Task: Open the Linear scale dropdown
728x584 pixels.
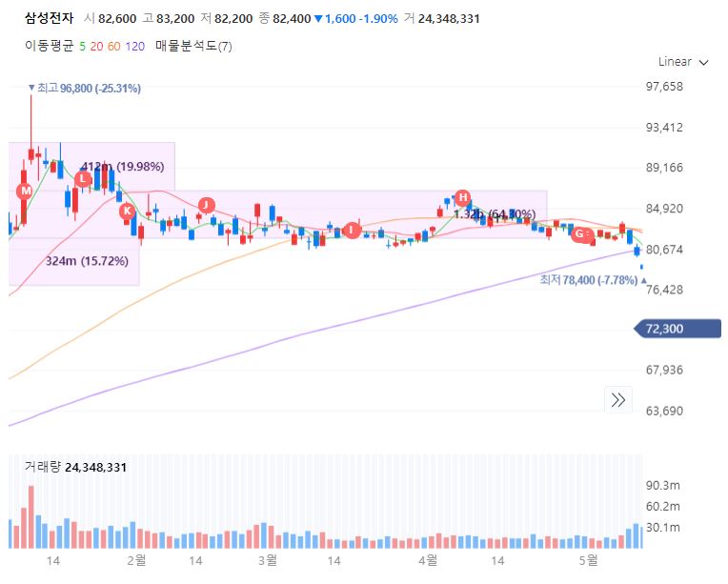Action: (683, 62)
